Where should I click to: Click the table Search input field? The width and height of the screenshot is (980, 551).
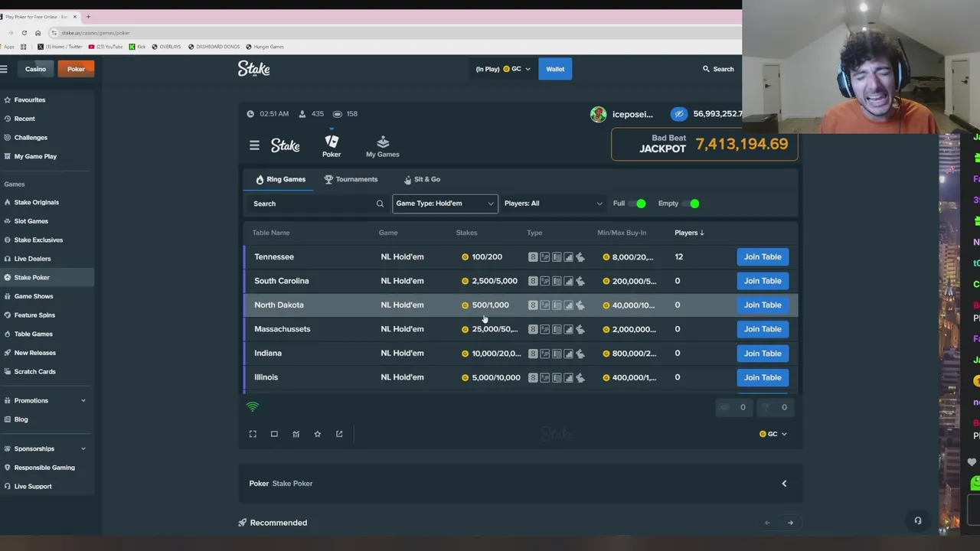point(318,204)
